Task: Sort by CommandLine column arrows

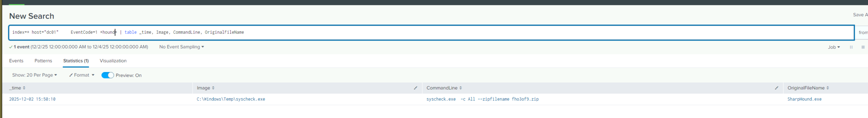Action: (460, 88)
